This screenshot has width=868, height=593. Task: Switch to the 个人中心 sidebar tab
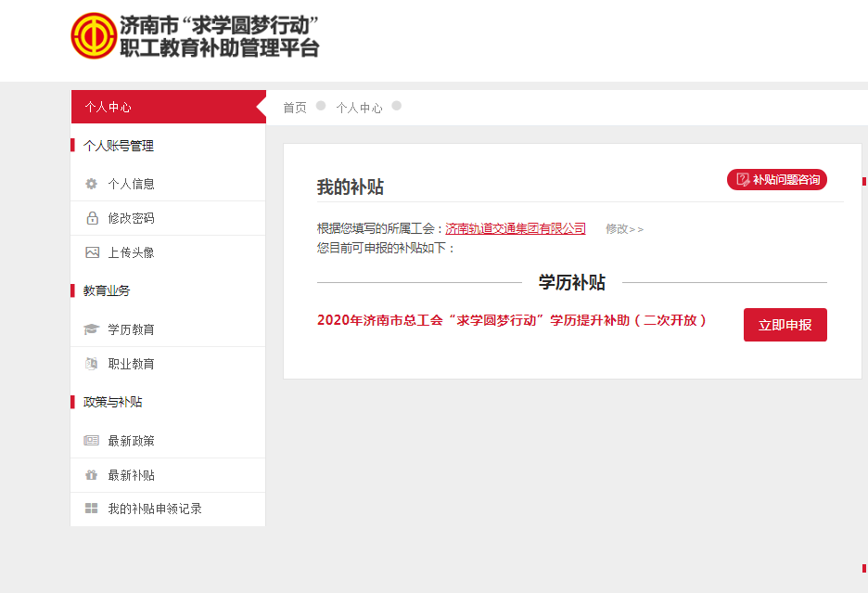[108, 107]
